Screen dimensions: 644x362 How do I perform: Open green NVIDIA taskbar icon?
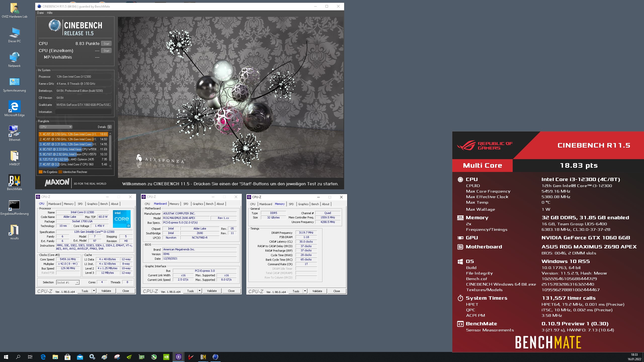[166, 357]
